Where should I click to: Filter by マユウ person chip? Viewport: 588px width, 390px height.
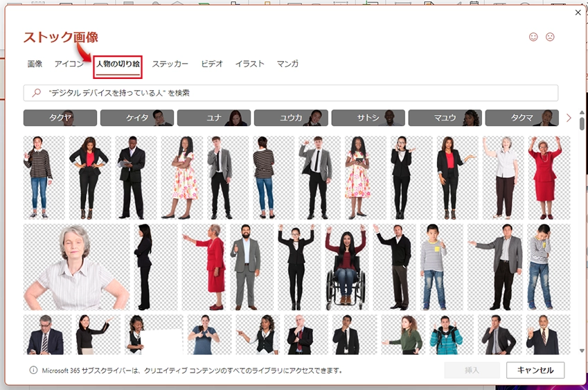445,118
